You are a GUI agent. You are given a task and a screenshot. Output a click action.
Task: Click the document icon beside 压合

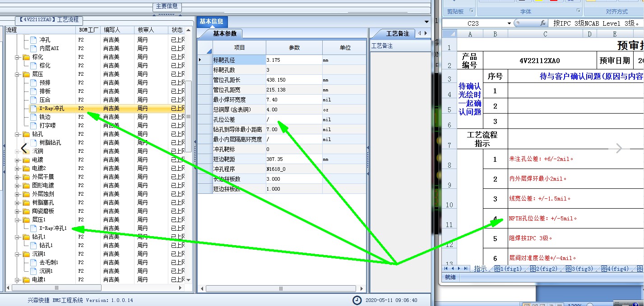(x=33, y=100)
